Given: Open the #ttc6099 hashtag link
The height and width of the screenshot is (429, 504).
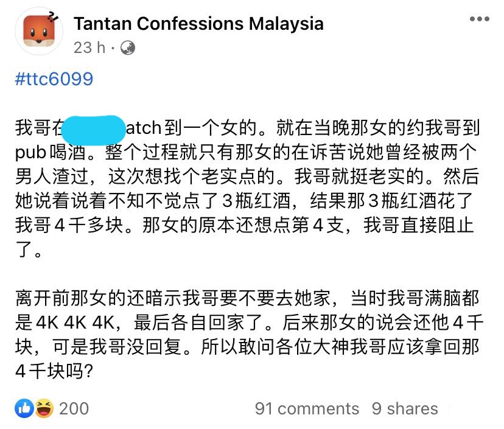Looking at the screenshot, I should pos(54,79).
